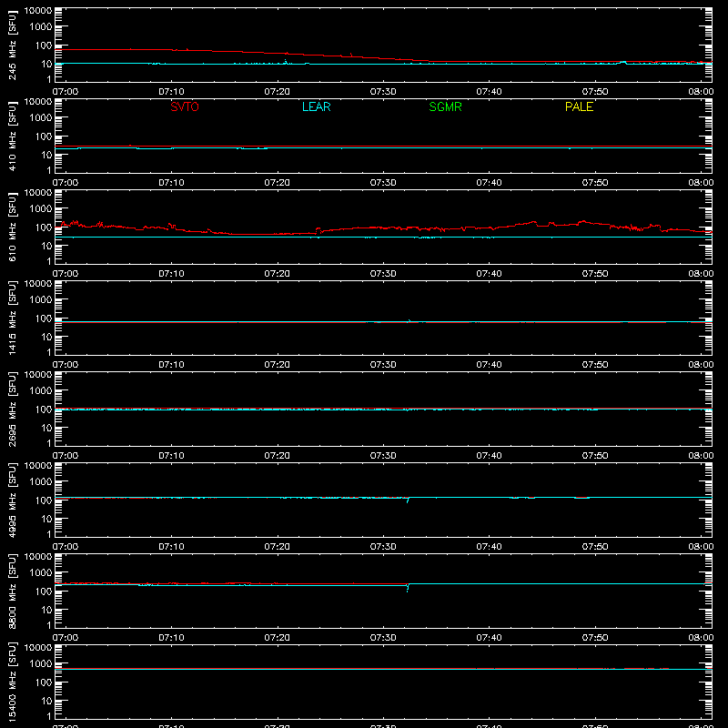Screen dimensions: 728x728
Task: Click the 07:10 tick under the 410 MHz panel
Action: click(x=171, y=183)
